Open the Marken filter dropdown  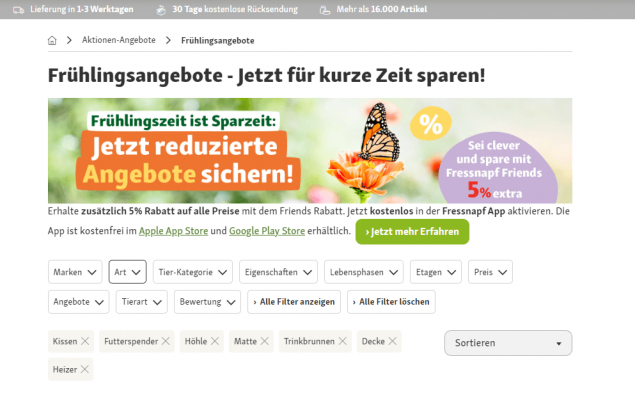coord(75,272)
